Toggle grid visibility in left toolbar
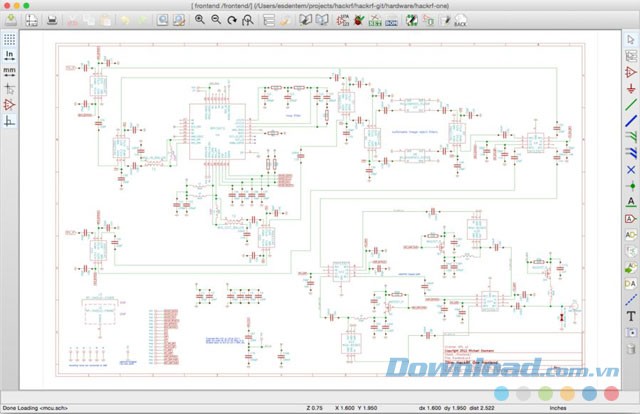The width and height of the screenshot is (640, 414). click(x=9, y=38)
